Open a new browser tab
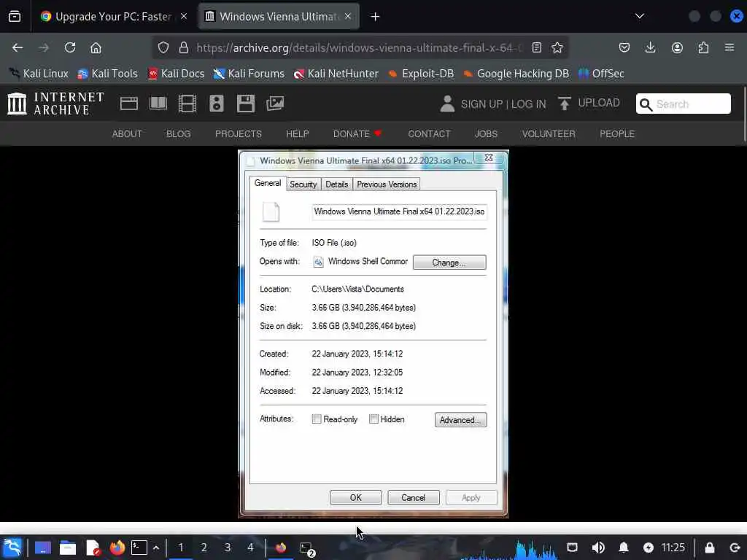Image resolution: width=747 pixels, height=560 pixels. [376, 17]
